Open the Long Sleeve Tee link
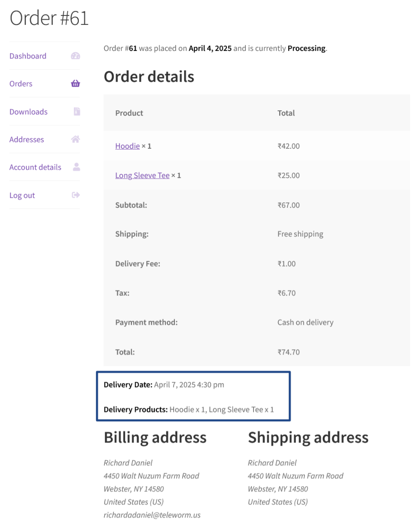Screen dimensions: 419x532 (x=142, y=176)
